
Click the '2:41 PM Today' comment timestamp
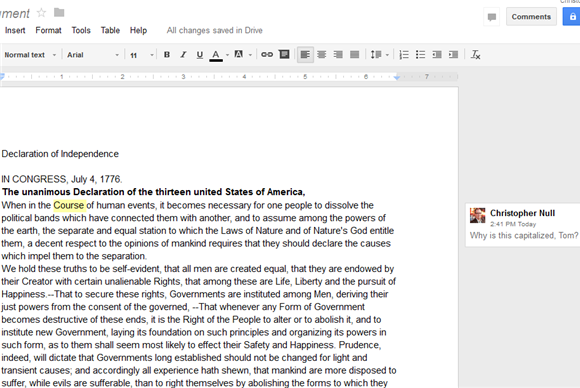[513, 224]
